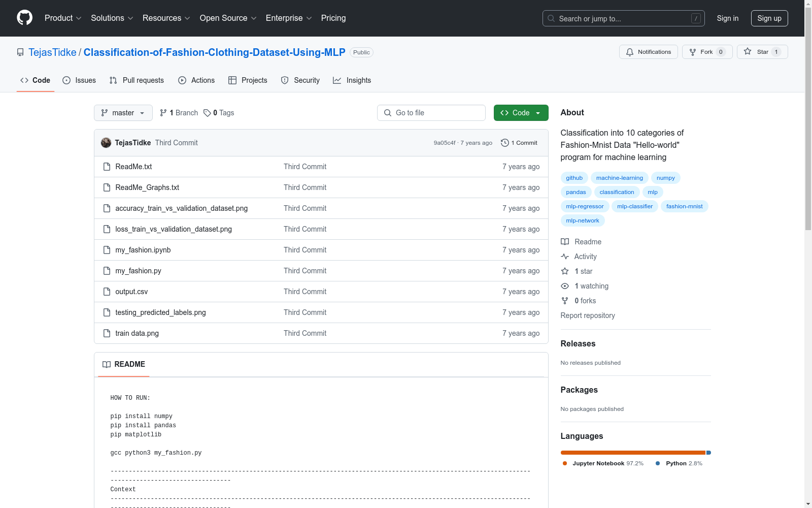Click the star icon beside 1 star
Image resolution: width=812 pixels, height=508 pixels.
tap(565, 271)
